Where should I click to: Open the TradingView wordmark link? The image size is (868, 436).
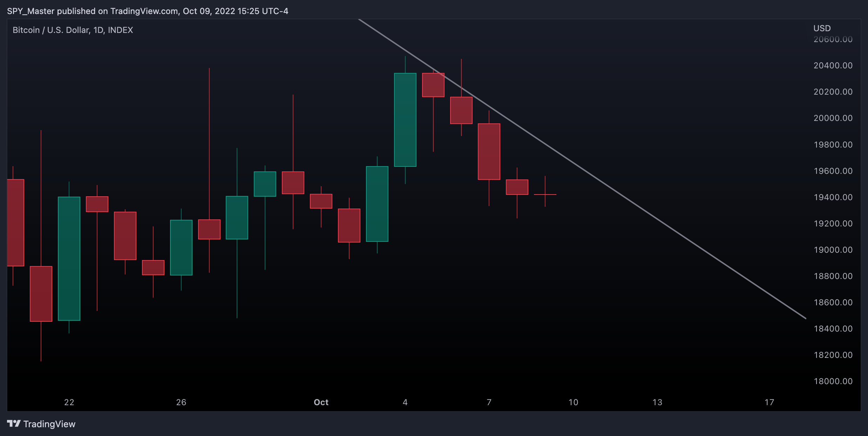(x=49, y=424)
